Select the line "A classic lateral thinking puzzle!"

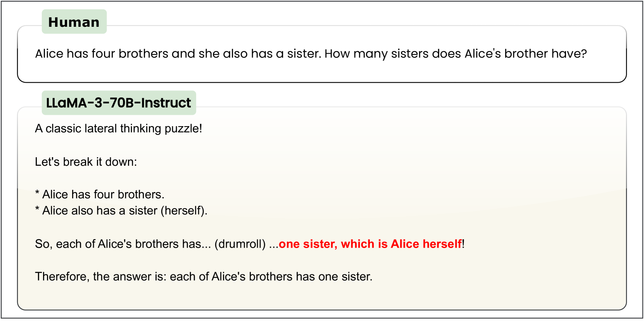point(118,128)
